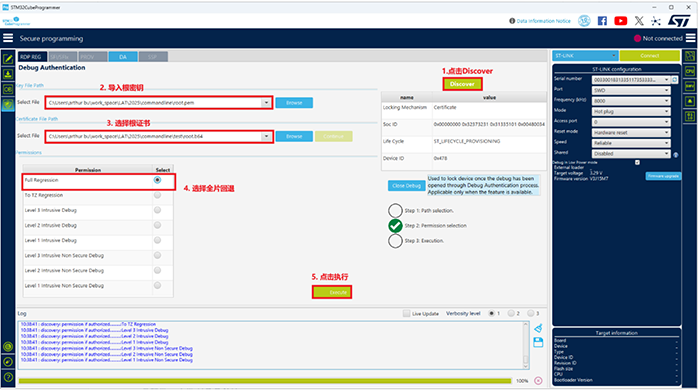Set verbosity level to 3

[530, 313]
